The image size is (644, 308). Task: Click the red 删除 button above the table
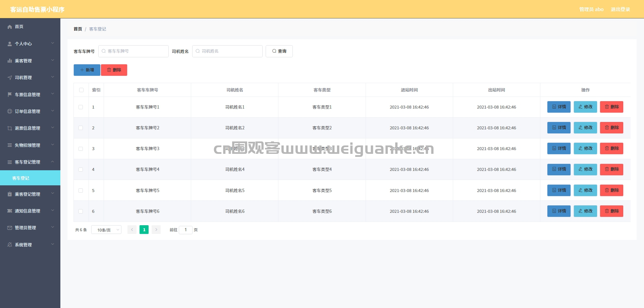[x=114, y=70]
